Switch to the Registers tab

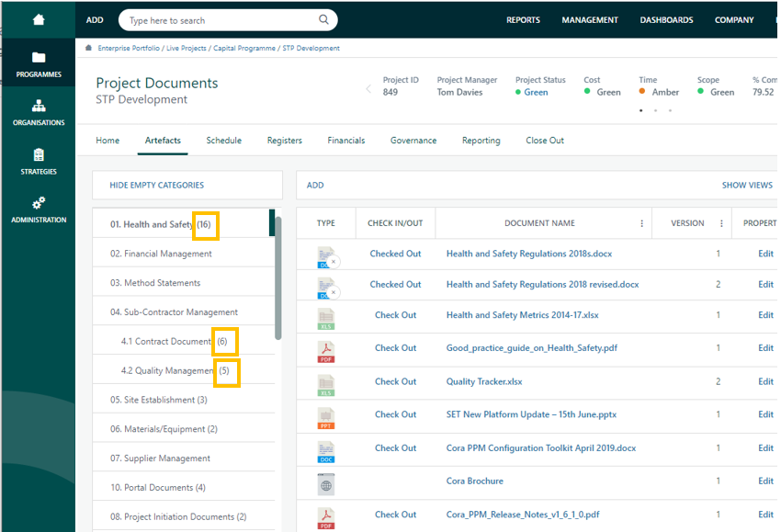pos(285,141)
